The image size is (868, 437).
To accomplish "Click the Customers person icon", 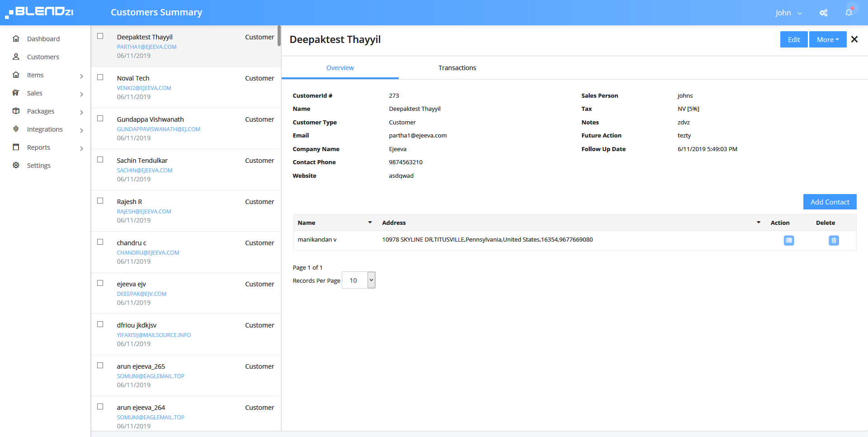I will (x=16, y=57).
